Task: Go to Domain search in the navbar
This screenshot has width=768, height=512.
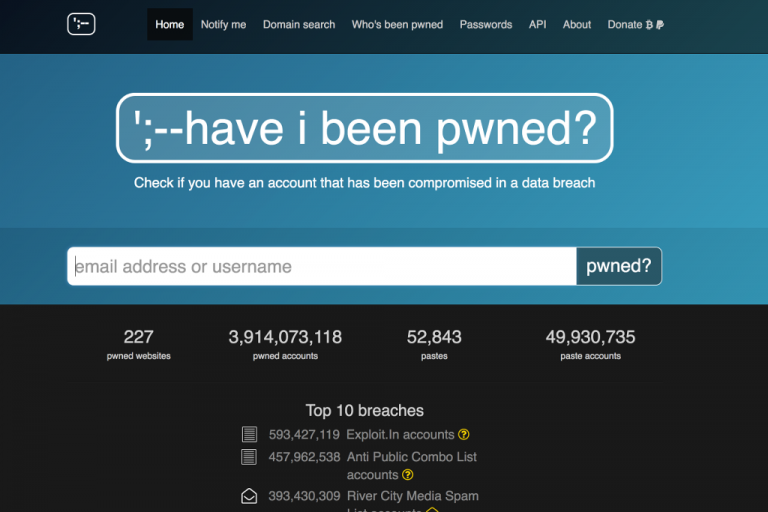Action: (299, 24)
